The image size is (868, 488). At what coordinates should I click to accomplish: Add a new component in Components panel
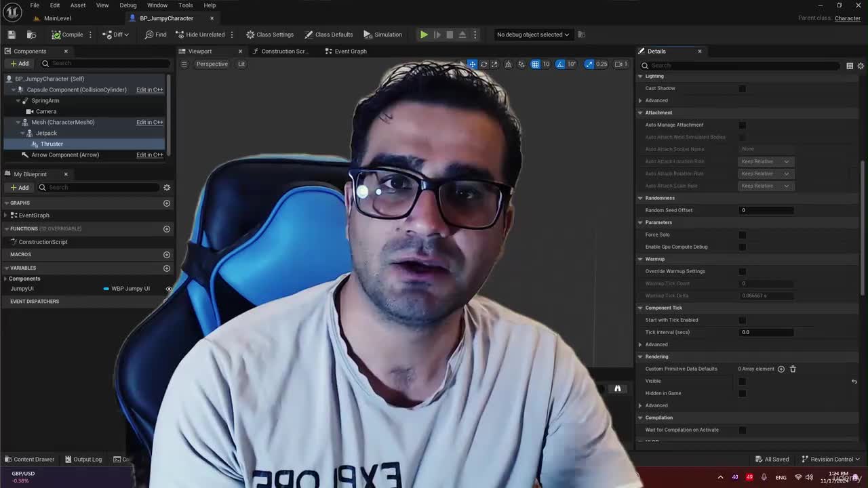pos(19,64)
